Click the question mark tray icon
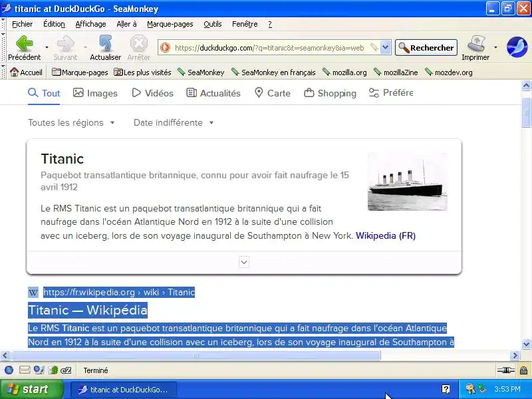Image resolution: width=532 pixels, height=399 pixels. tap(446, 389)
